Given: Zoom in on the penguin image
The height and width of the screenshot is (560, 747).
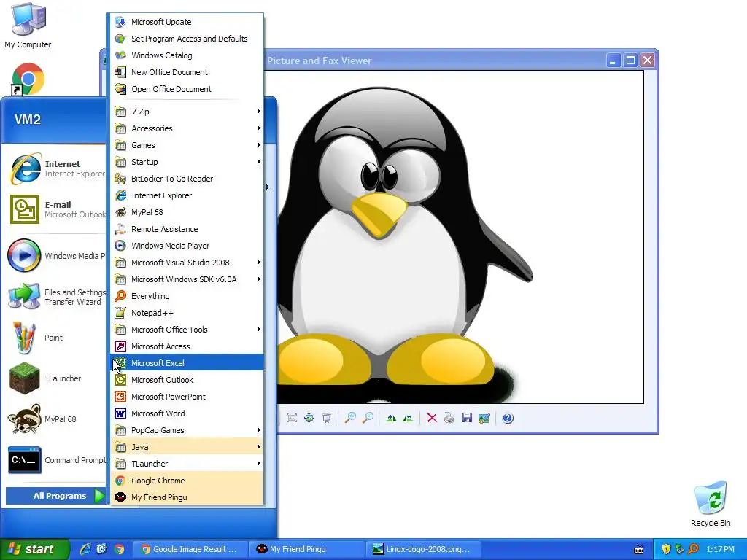Looking at the screenshot, I should coord(350,418).
